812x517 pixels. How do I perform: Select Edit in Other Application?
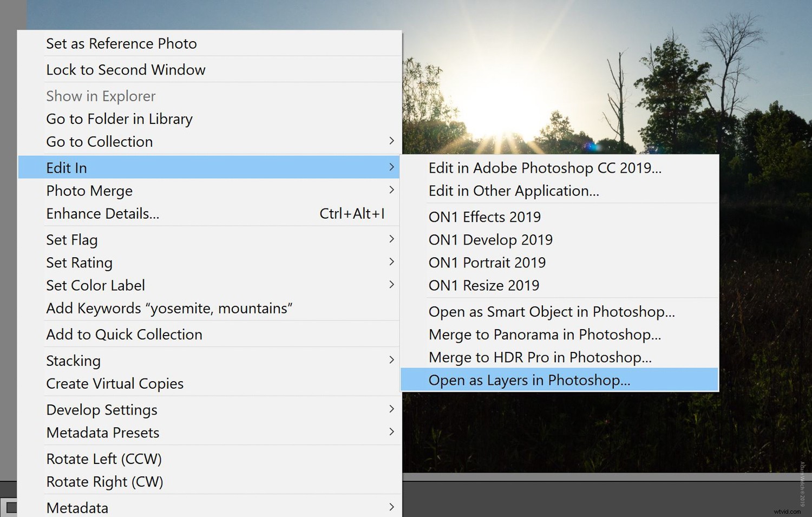tap(514, 191)
